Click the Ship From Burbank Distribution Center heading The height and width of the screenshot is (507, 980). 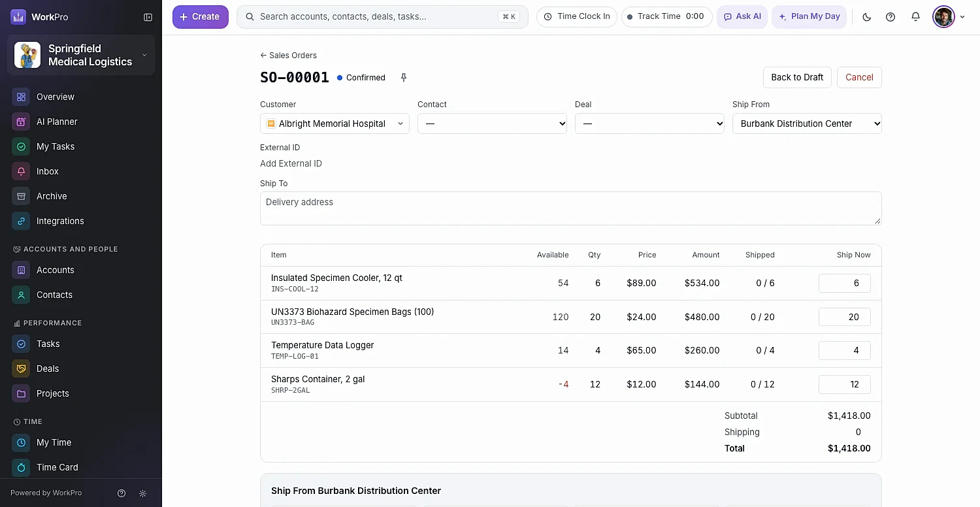(x=356, y=491)
